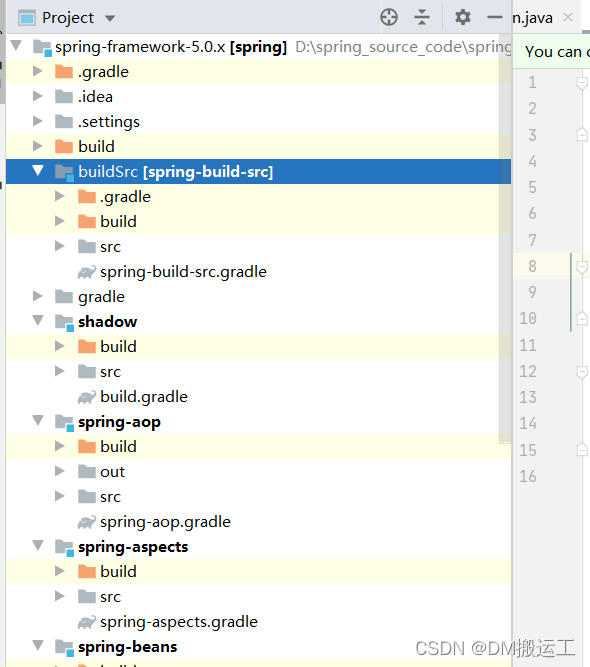
Task: Toggle code fold marker at line 12
Action: pos(582,372)
